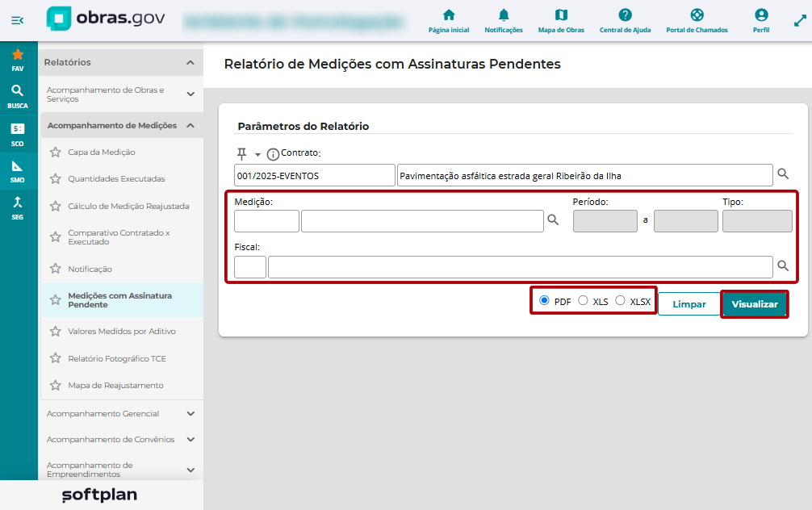Image resolution: width=812 pixels, height=510 pixels.
Task: Favorite Notificação star
Action: coord(56,269)
